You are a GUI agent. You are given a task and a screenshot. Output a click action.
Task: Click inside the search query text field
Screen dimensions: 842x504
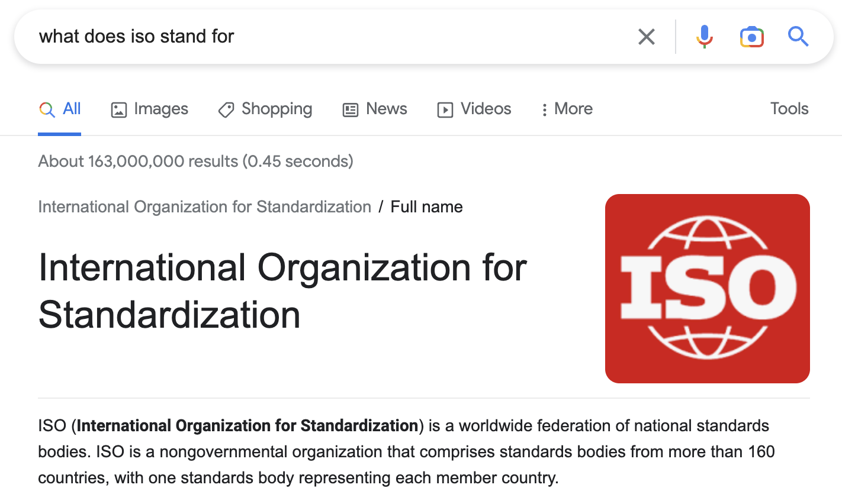332,37
